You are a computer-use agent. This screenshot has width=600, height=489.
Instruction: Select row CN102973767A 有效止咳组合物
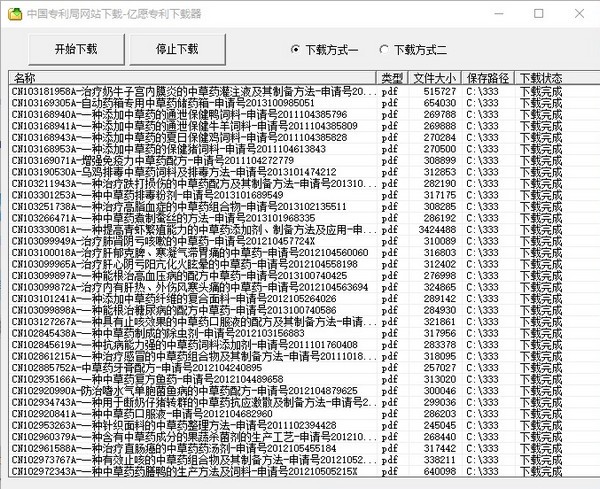(304, 460)
